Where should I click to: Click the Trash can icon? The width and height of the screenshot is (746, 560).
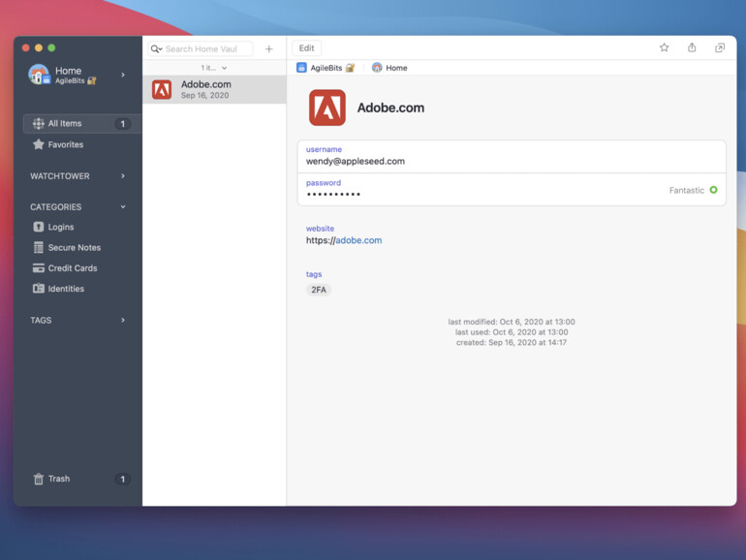(39, 479)
